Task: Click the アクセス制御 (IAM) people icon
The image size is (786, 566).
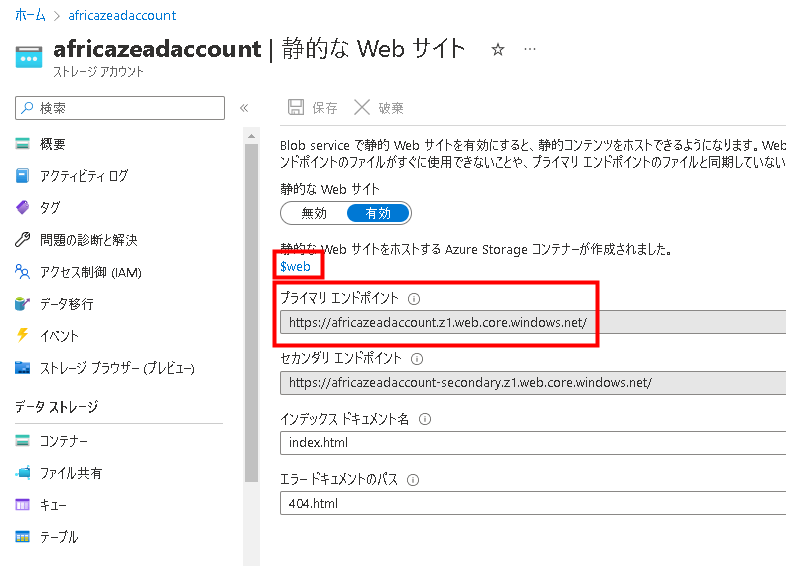Action: [x=23, y=272]
